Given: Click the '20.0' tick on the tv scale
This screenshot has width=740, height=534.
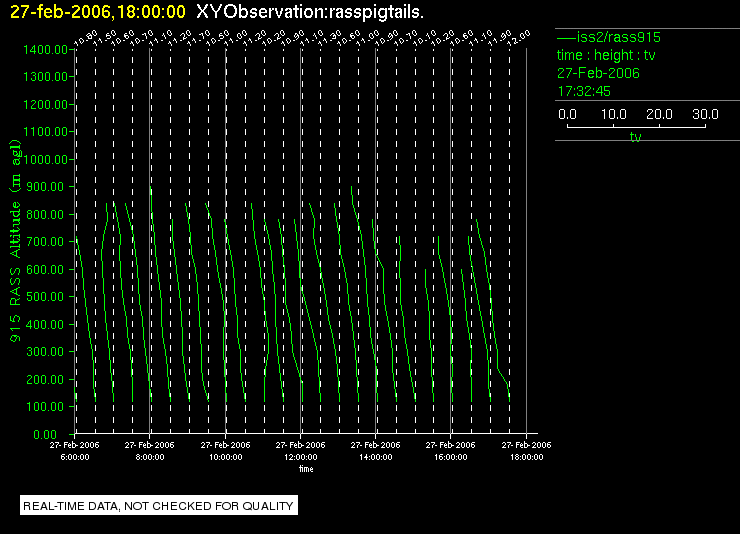Looking at the screenshot, I should [x=659, y=114].
